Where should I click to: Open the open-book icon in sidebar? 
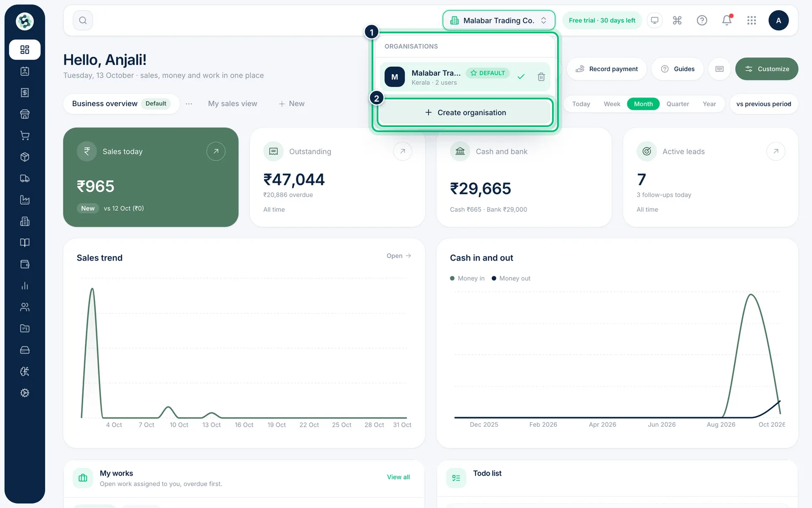click(x=24, y=243)
